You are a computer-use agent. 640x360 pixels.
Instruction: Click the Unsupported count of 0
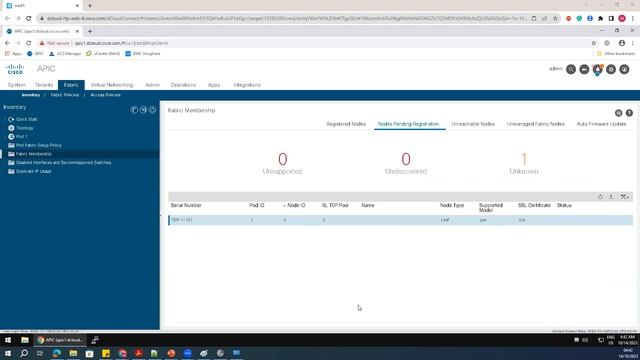[x=282, y=159]
